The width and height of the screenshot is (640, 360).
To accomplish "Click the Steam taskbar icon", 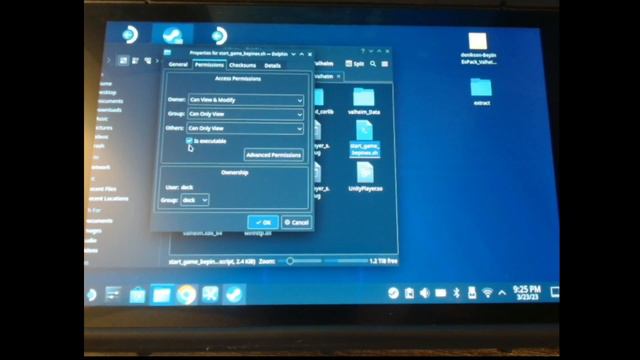I will (234, 295).
